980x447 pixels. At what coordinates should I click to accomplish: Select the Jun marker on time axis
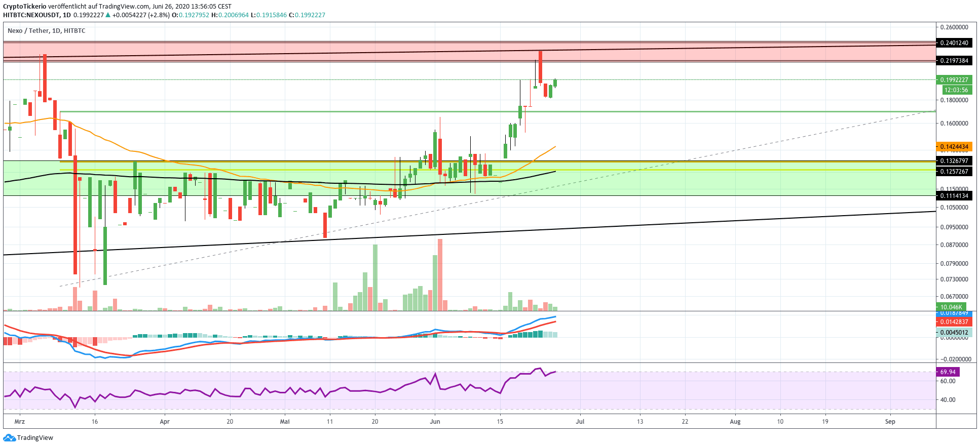(435, 422)
